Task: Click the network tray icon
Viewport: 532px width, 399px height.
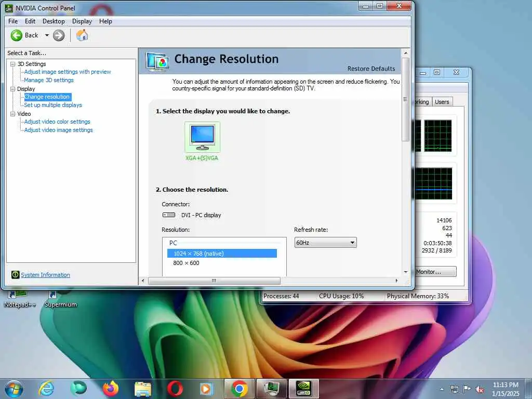Action: [x=454, y=389]
